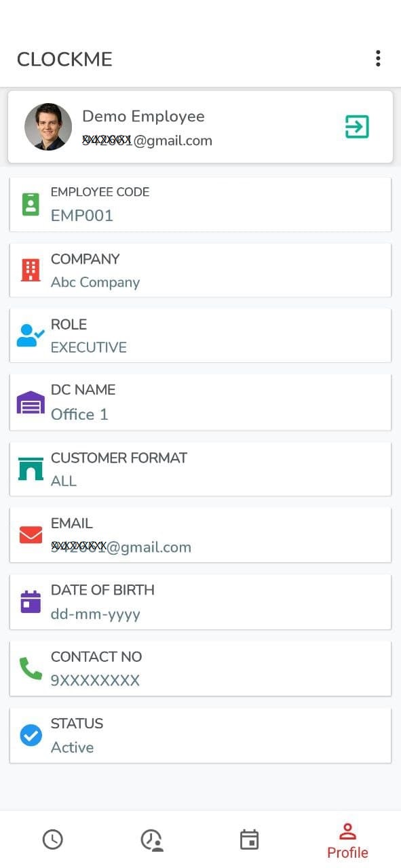Tap the blue status checkmark icon
Viewport: 401px width, 868px height.
pos(31,735)
